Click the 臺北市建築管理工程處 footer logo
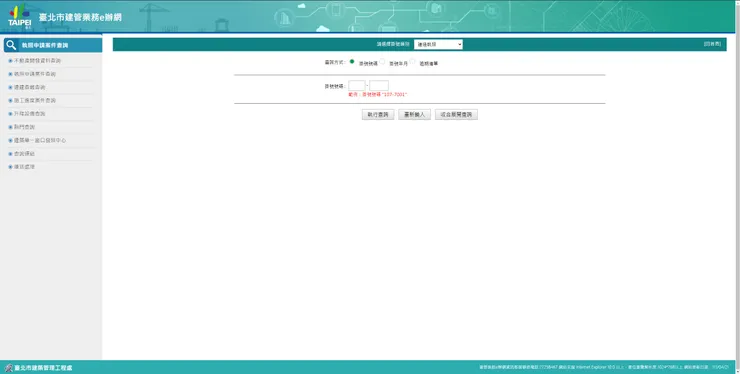Viewport: 740px width, 374px height. 38,368
